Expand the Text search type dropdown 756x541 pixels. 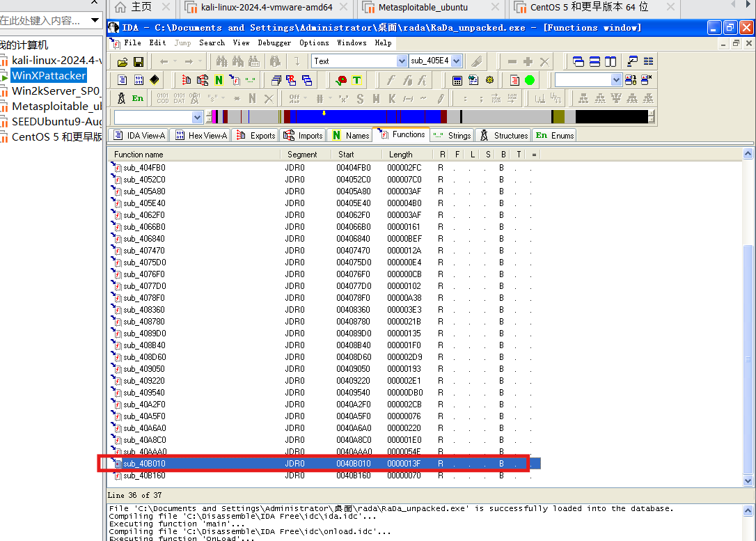point(402,61)
